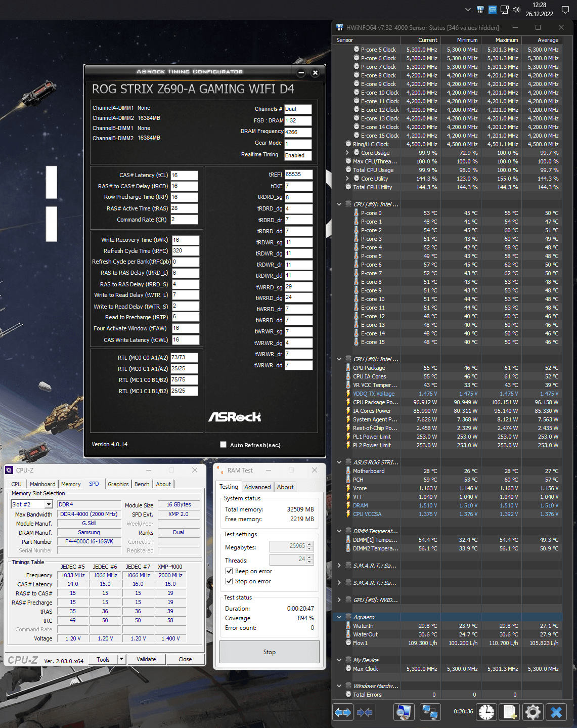Viewport: 577px width, 728px height.
Task: Click Stop button in RAM Test
Action: [270, 652]
